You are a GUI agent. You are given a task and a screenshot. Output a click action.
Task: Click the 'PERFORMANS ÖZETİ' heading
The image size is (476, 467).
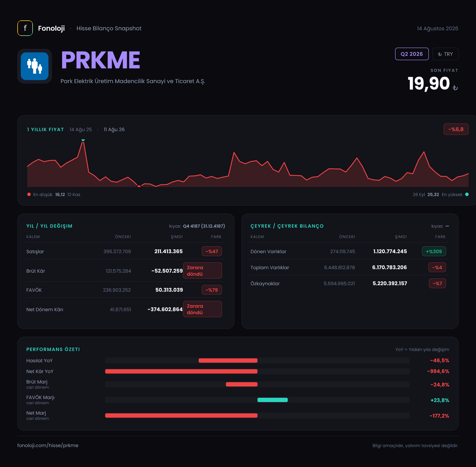(53, 349)
